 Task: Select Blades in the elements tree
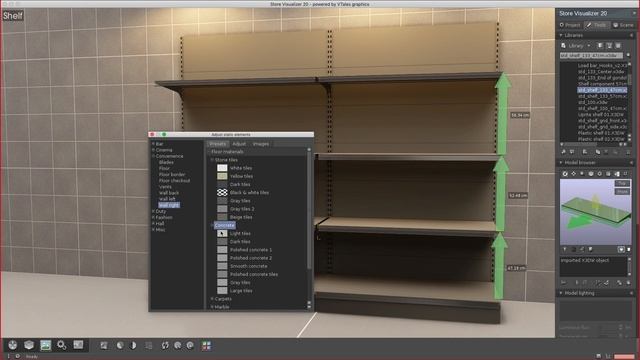[166, 162]
